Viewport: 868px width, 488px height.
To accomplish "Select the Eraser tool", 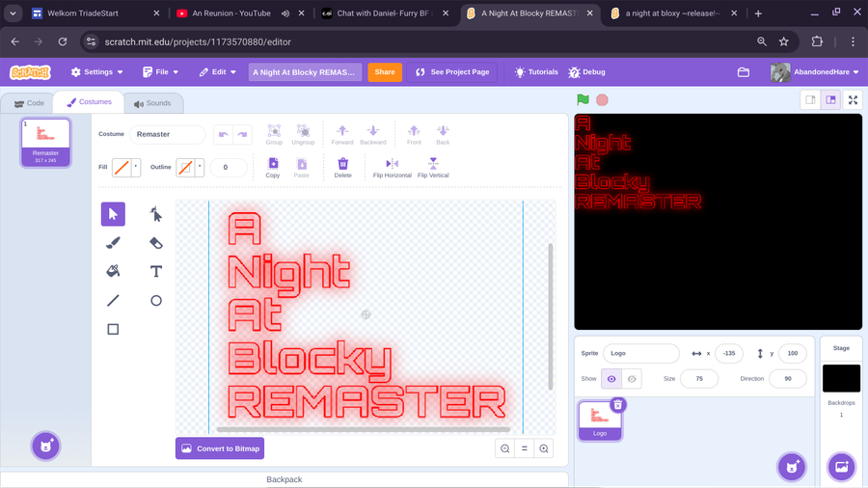I will [x=156, y=243].
